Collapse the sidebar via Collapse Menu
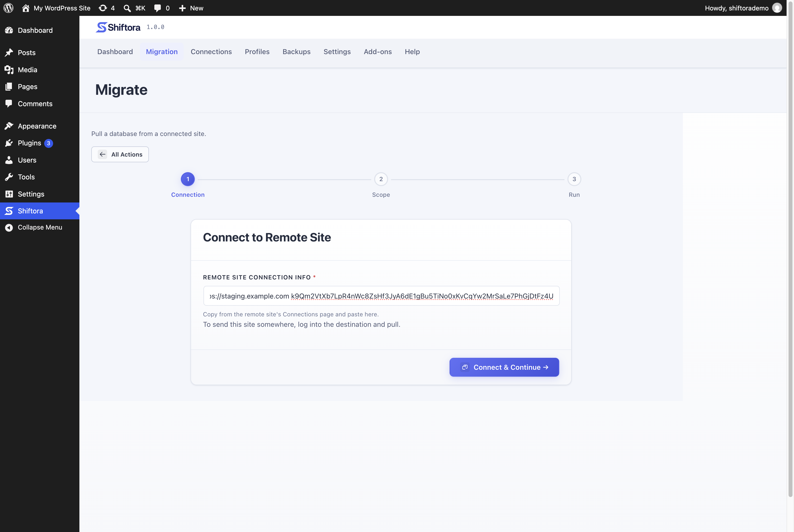This screenshot has width=794, height=532. click(x=40, y=227)
